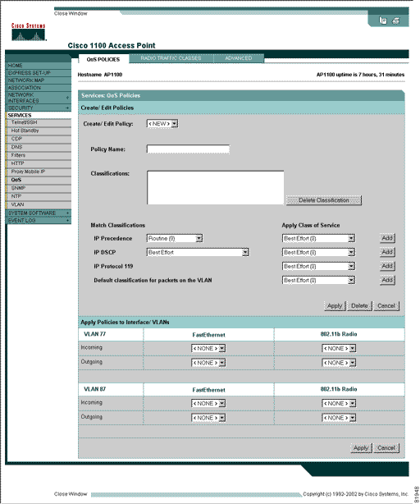Click the printer icon in top-right corner
Viewport: 420px width, 504px height.
pos(396,21)
